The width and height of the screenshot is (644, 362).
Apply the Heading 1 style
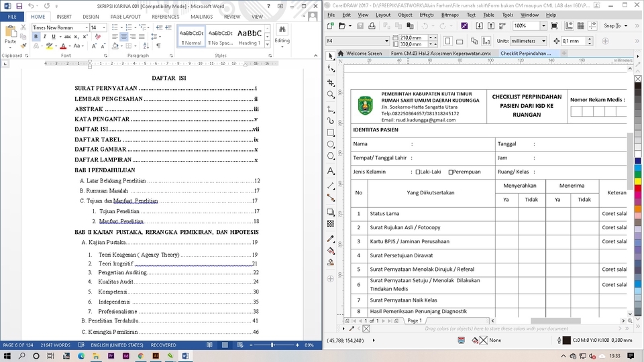250,36
